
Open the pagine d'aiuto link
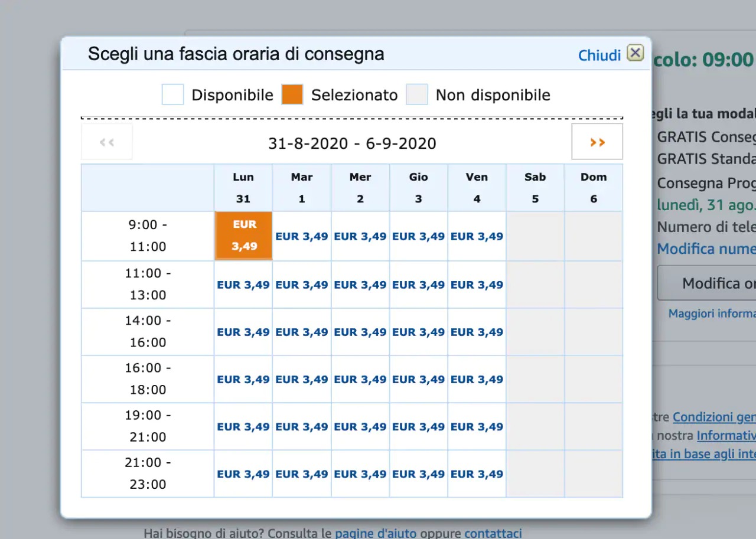click(x=375, y=534)
